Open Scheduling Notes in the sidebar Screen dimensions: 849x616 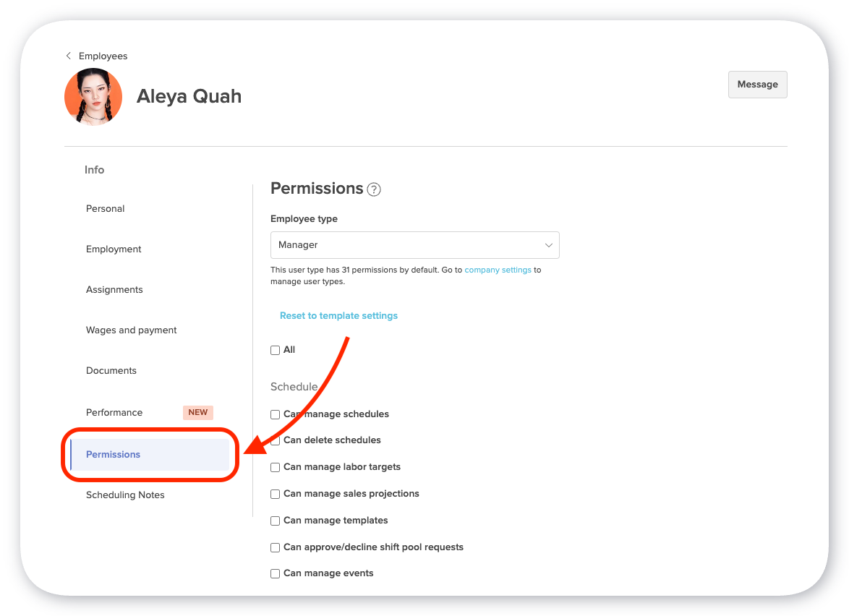point(125,495)
